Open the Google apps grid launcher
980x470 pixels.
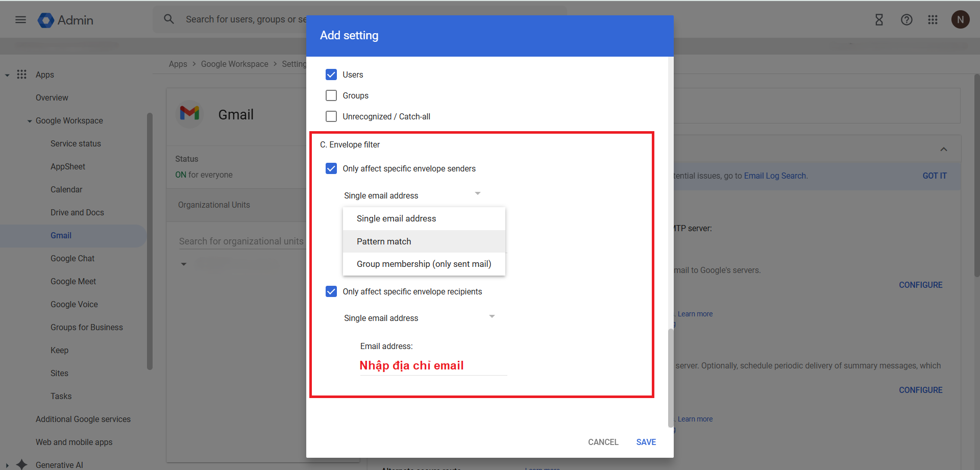[x=933, y=20]
